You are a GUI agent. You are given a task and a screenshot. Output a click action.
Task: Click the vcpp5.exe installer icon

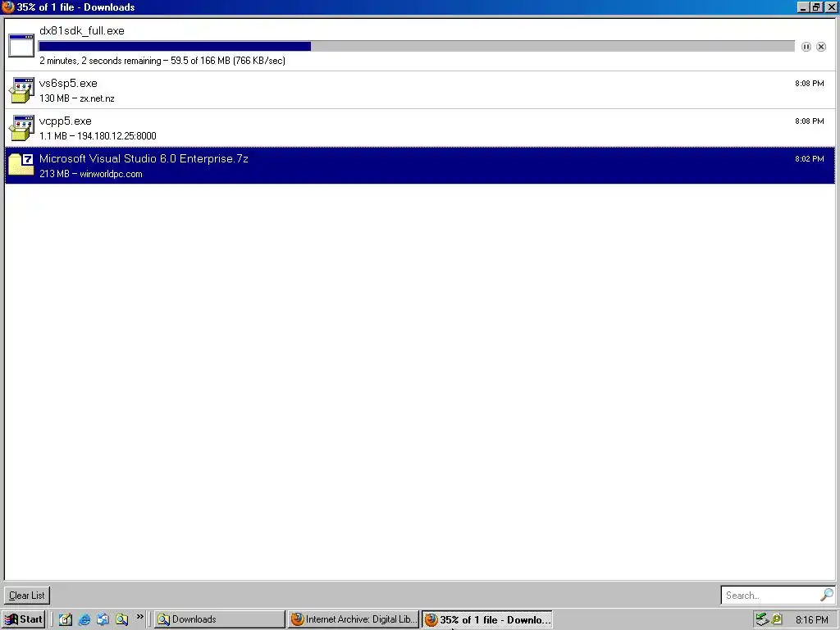point(21,127)
